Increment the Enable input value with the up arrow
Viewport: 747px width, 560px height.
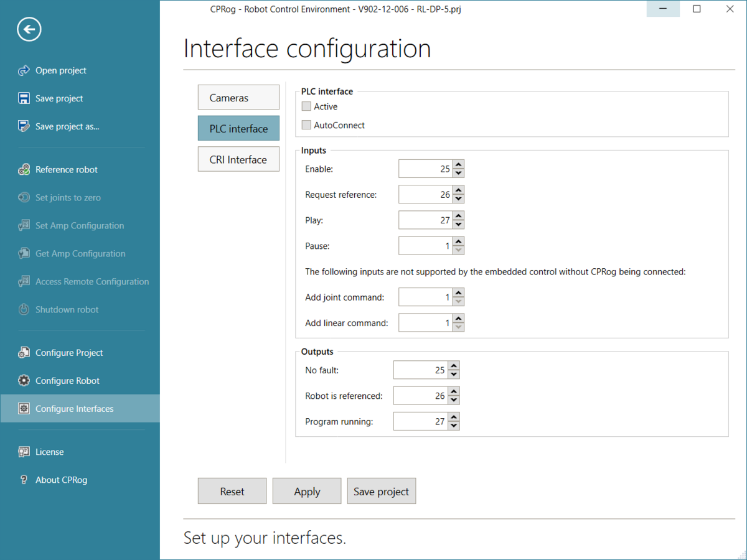click(458, 164)
